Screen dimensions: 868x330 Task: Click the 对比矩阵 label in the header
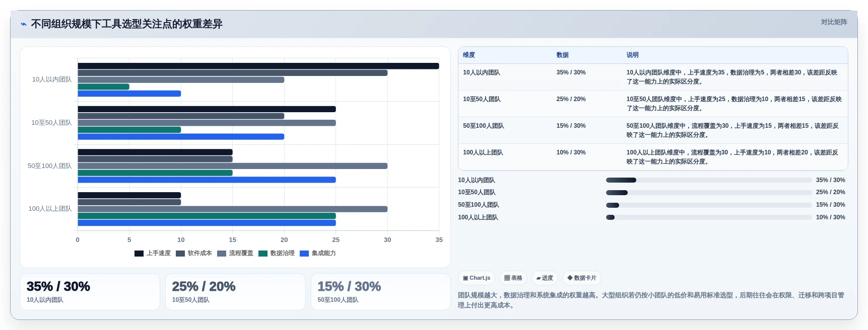pos(834,22)
